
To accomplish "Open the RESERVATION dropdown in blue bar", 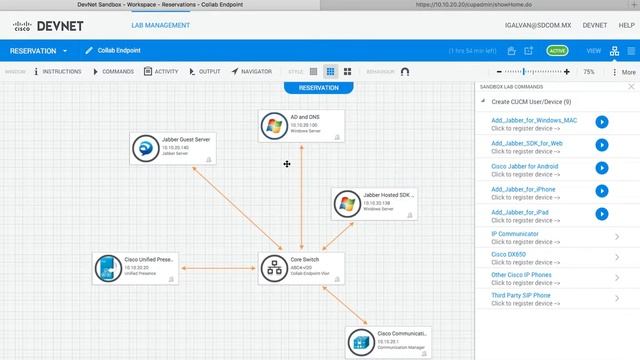I will coord(38,51).
